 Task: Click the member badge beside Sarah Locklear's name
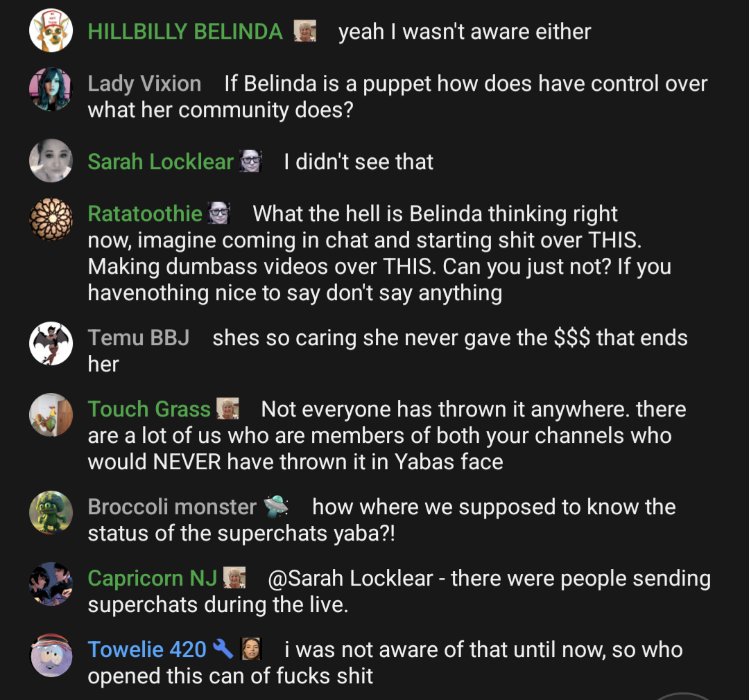click(x=250, y=161)
